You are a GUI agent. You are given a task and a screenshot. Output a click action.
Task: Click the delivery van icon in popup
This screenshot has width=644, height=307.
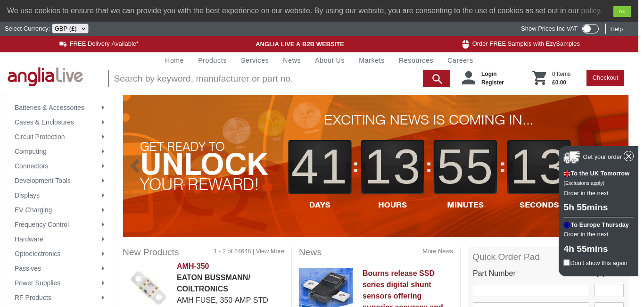coord(571,157)
